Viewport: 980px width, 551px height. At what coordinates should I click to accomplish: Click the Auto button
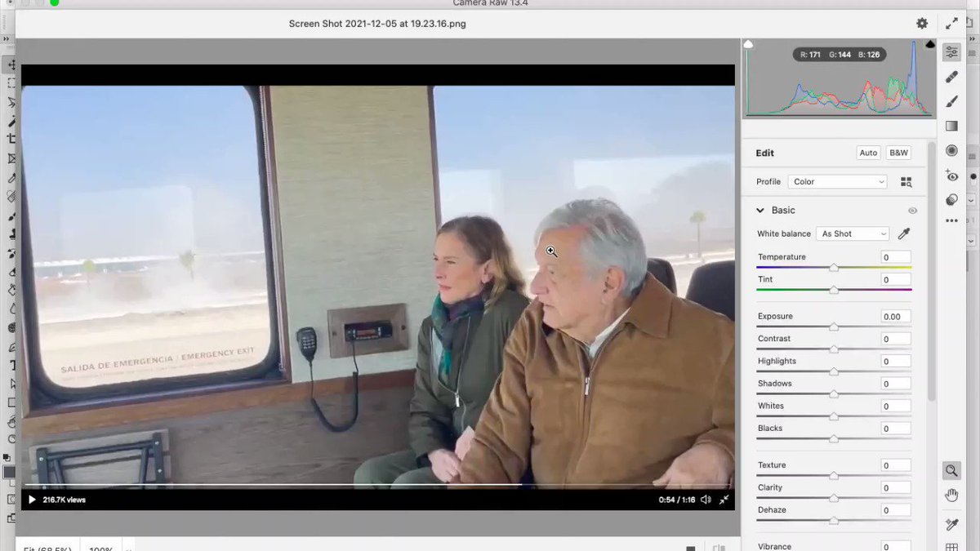tap(868, 153)
